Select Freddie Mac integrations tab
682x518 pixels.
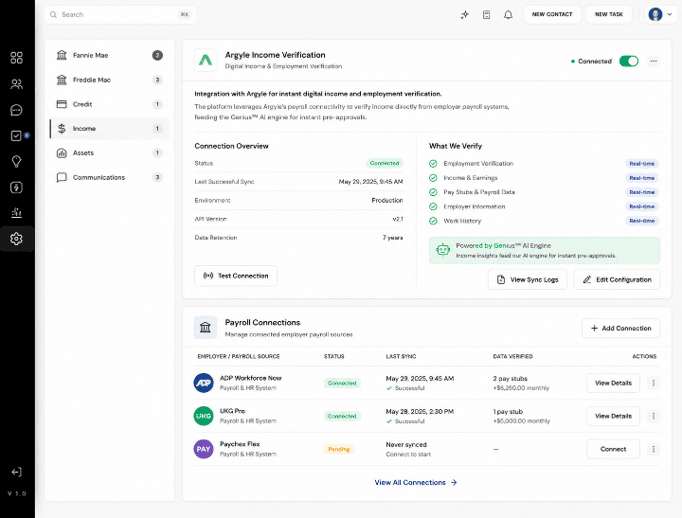coord(110,80)
